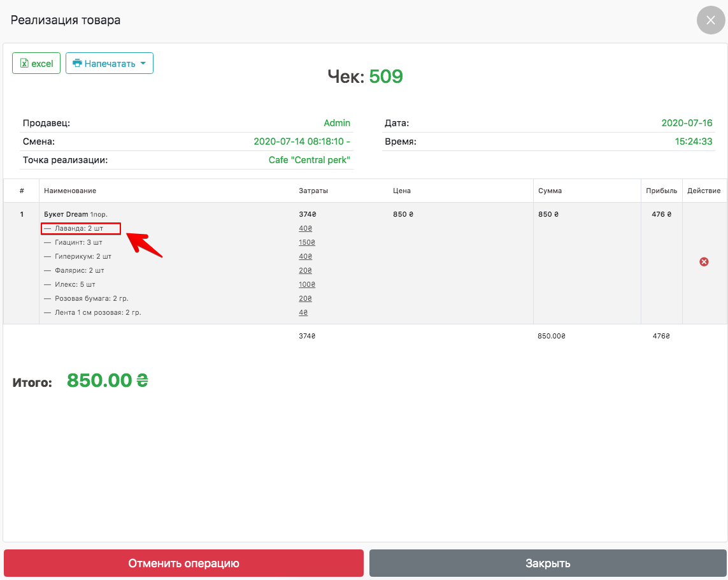728x580 pixels.
Task: Export the receipt with the excel button
Action: click(x=36, y=63)
